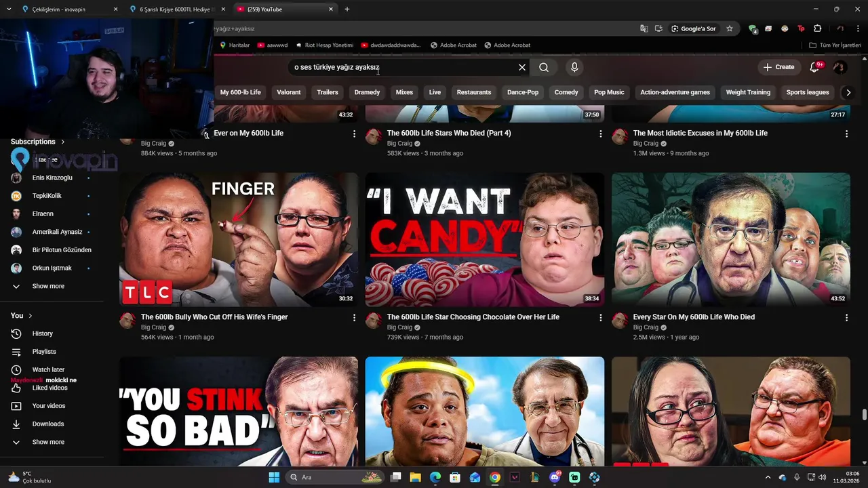Click the green shield extension icon
Viewport: 868px width, 488px height.
coord(752,28)
